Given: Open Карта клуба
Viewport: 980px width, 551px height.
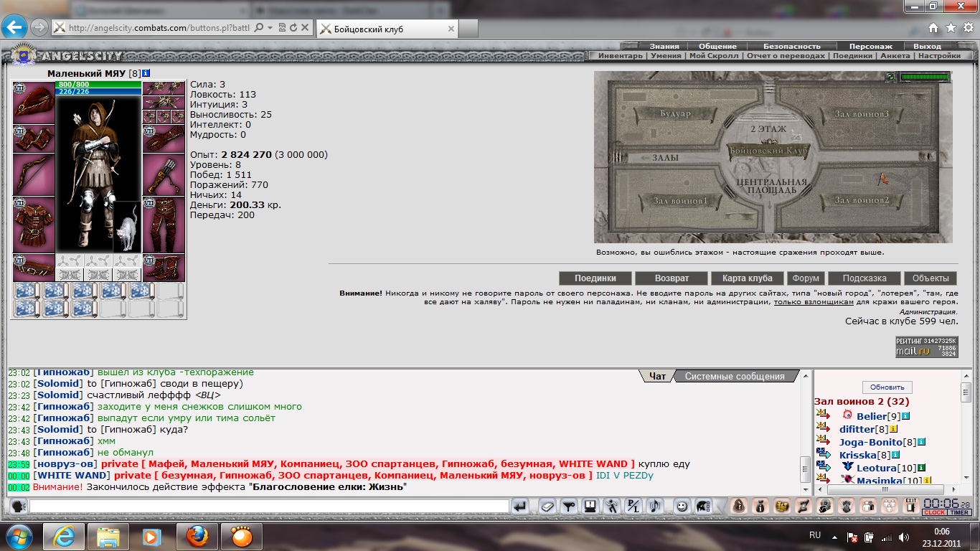Looking at the screenshot, I should [748, 278].
